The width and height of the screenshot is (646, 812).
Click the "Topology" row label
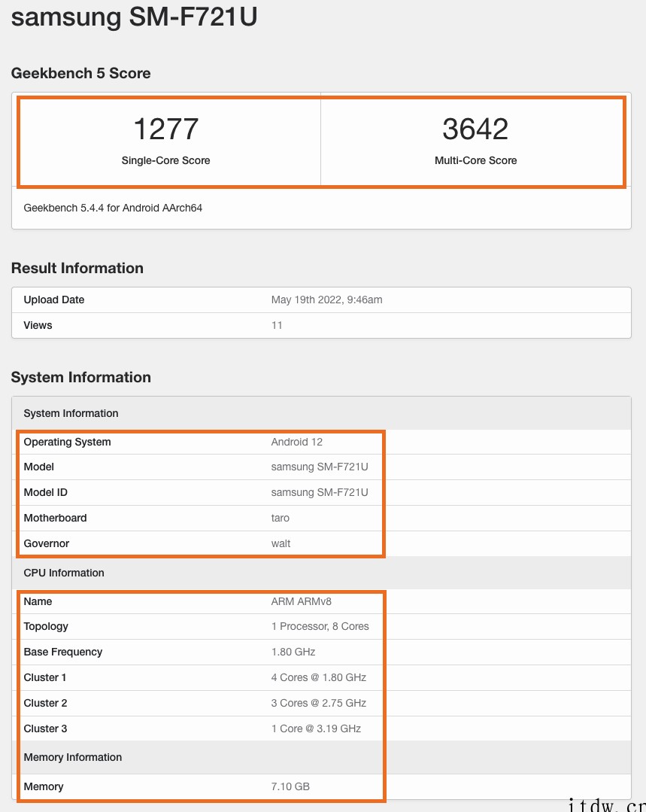coord(46,627)
